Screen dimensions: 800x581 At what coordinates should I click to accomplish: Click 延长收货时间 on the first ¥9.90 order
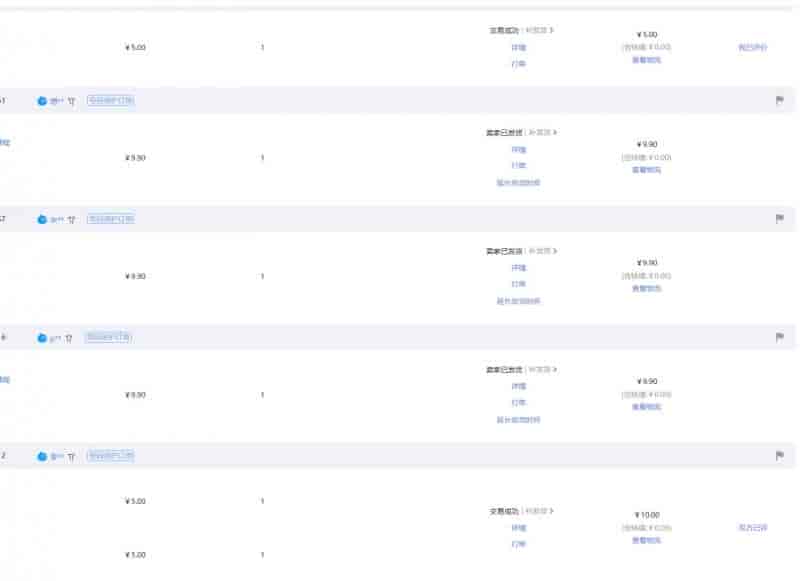(518, 183)
